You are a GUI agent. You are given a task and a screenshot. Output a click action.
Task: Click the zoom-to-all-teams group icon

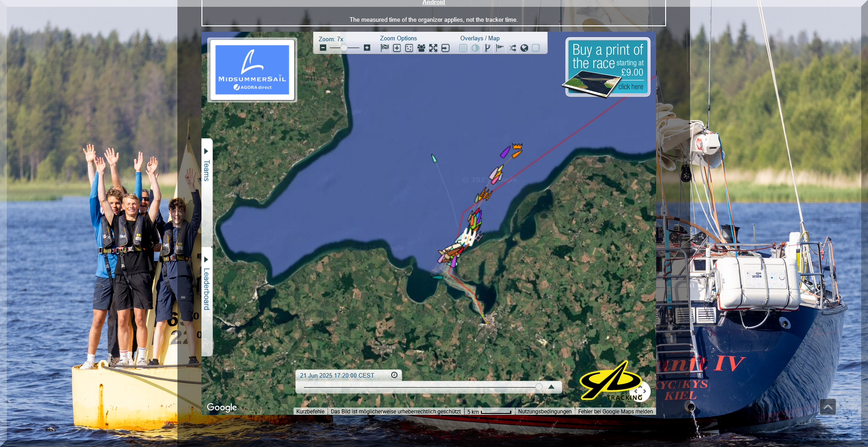[421, 48]
